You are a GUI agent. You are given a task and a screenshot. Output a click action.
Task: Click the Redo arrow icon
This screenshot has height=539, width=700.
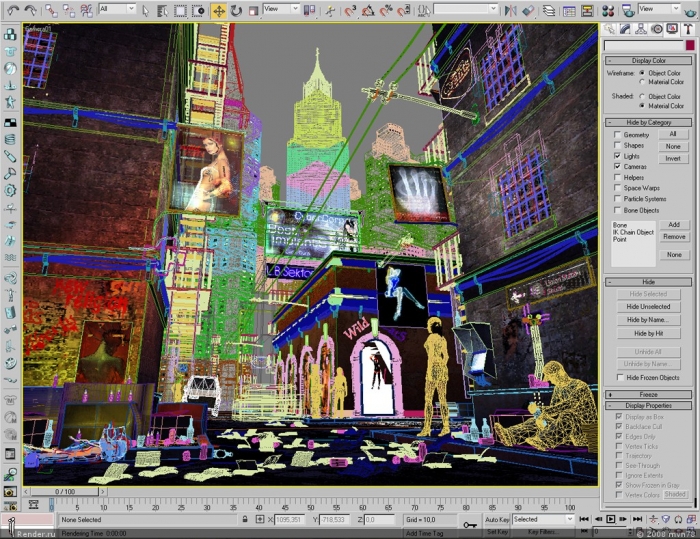click(x=31, y=10)
